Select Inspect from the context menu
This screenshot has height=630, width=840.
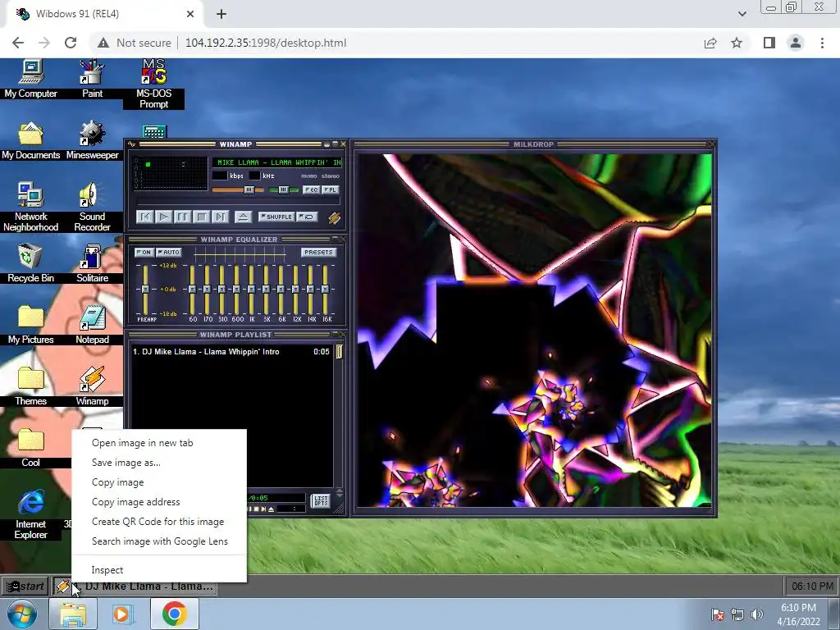click(107, 570)
